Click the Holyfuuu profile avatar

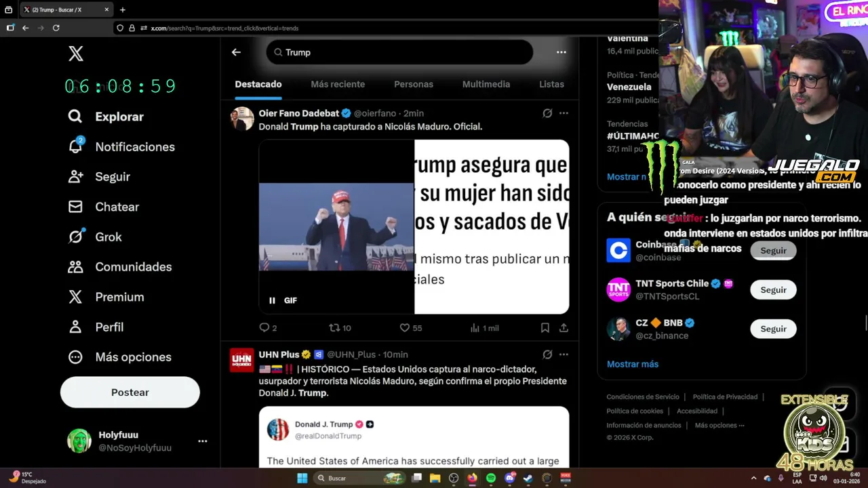coord(79,441)
